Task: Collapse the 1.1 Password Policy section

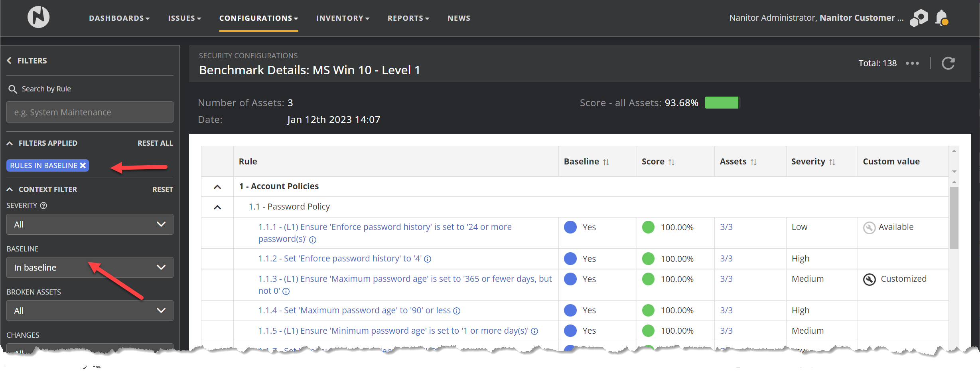Action: [x=217, y=207]
